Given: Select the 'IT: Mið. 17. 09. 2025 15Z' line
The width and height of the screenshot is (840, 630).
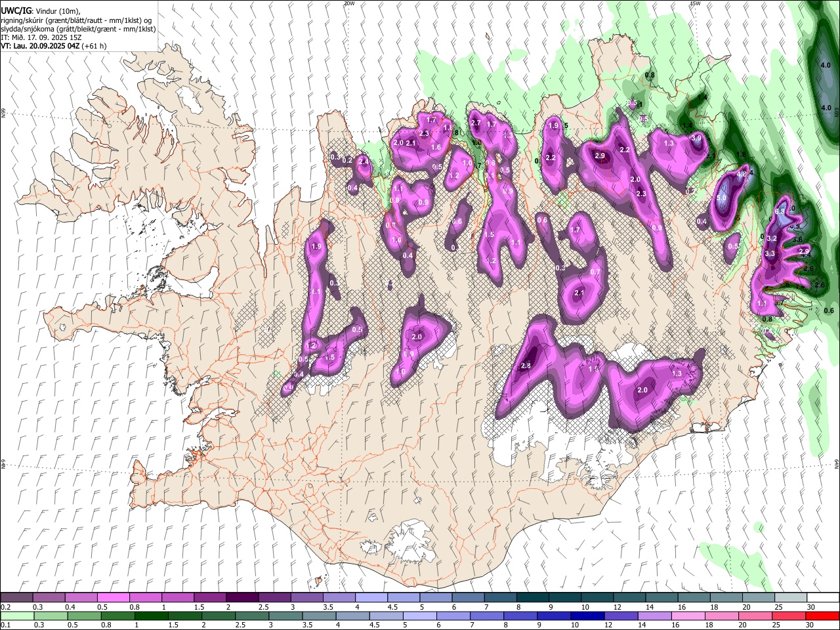Looking at the screenshot, I should point(41,37).
